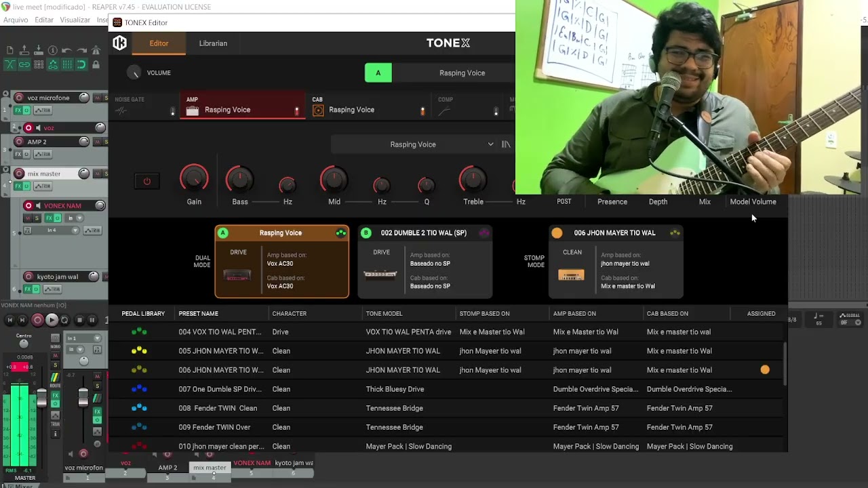Solo the VONEX NAM track
The image size is (868, 488).
(x=37, y=218)
